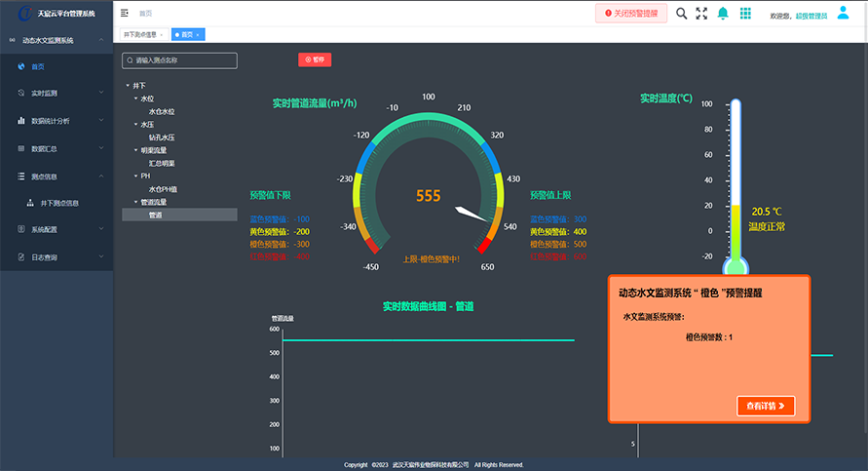
Task: Click the 超级管理员 username link
Action: pos(811,16)
